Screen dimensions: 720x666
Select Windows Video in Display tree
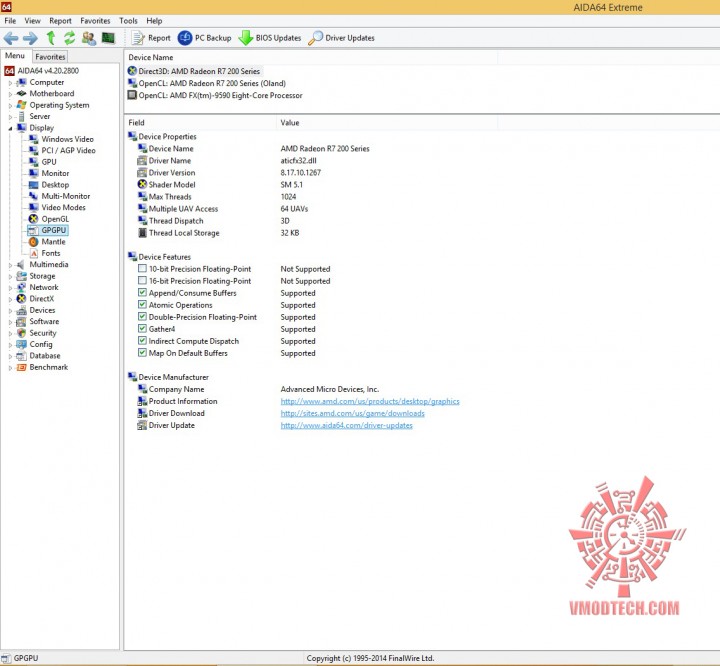tap(68, 139)
